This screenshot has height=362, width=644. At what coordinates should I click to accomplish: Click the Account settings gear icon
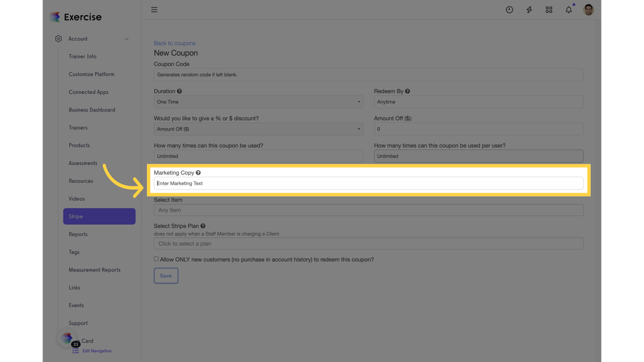point(58,39)
